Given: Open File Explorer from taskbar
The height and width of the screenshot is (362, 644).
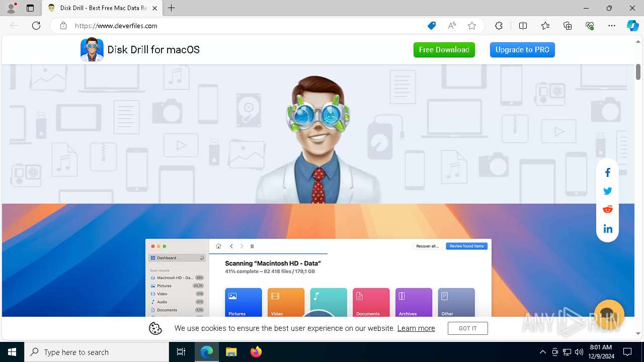Looking at the screenshot, I should (231, 352).
